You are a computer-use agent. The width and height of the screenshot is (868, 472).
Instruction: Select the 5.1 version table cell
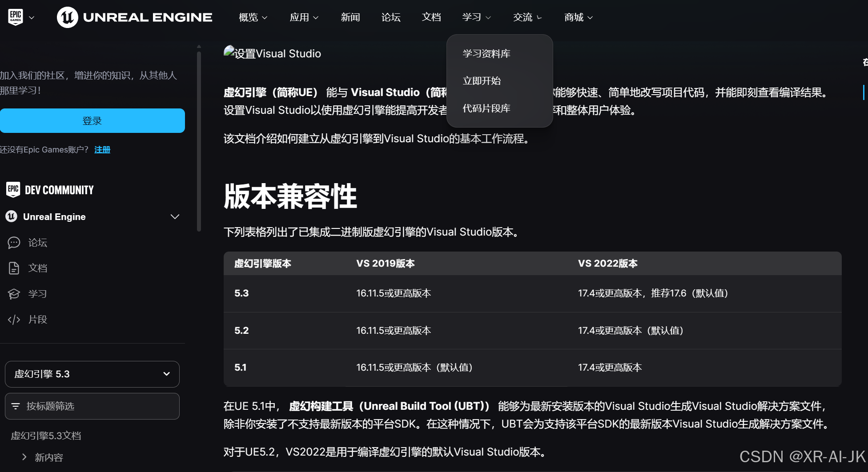(241, 368)
